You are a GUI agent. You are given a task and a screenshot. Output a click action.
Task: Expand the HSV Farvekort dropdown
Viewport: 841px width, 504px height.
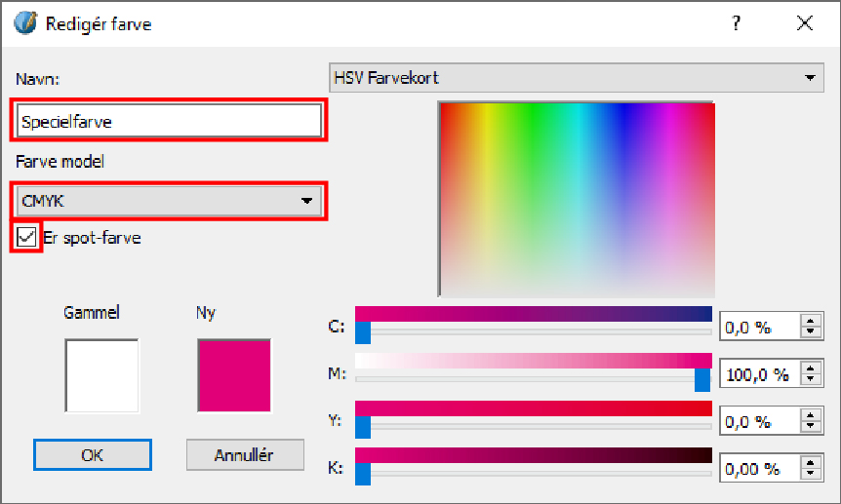point(576,77)
